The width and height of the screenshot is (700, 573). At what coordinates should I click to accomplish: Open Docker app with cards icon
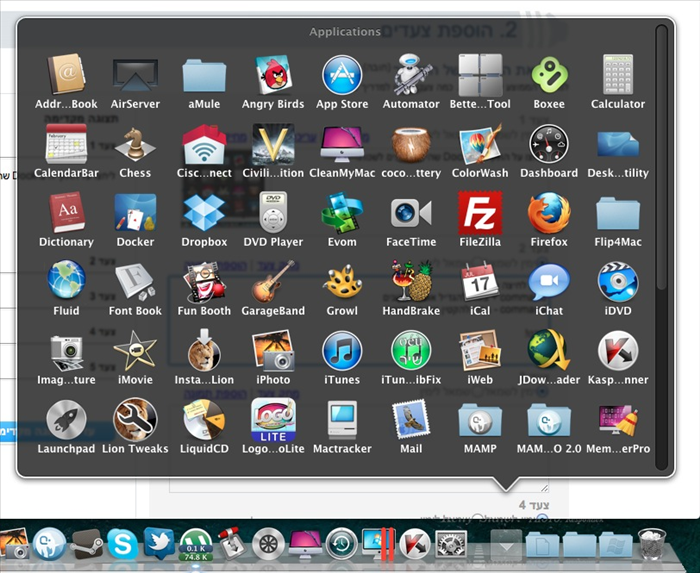pos(135,212)
